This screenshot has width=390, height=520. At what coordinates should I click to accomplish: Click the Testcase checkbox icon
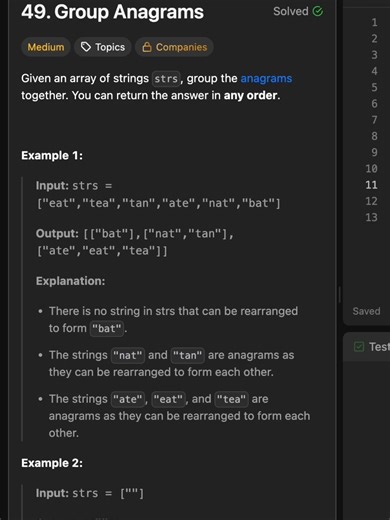pos(359,347)
